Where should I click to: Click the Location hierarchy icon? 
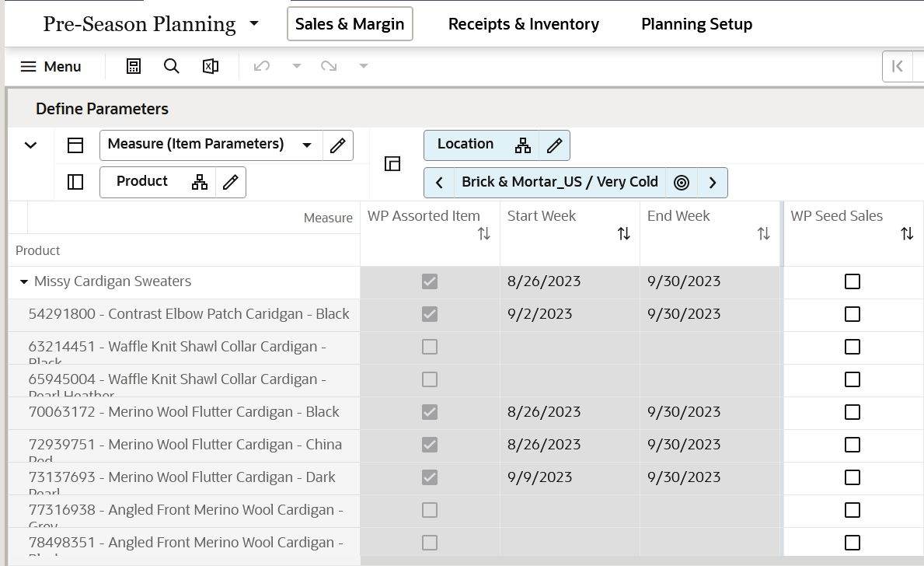(x=523, y=145)
